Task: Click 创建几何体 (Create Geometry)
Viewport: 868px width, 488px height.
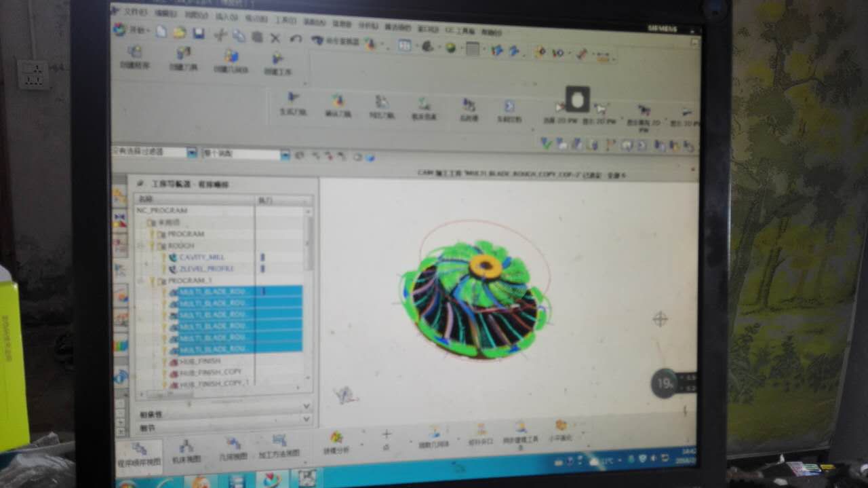Action: [x=231, y=62]
